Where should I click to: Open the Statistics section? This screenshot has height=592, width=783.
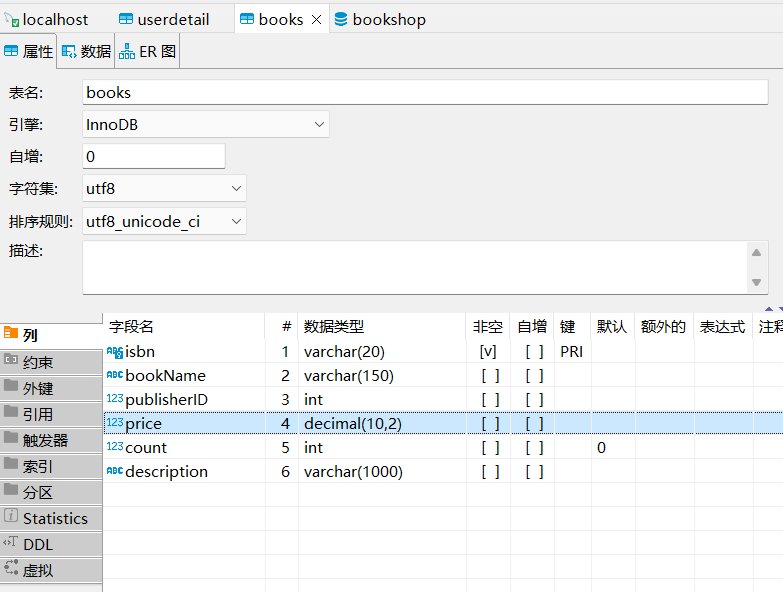[51, 518]
